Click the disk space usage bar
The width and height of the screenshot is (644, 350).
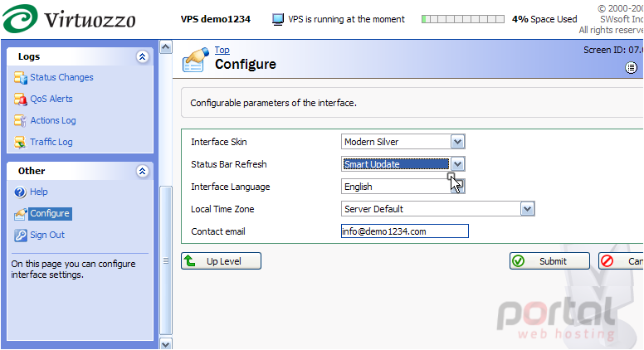(463, 19)
